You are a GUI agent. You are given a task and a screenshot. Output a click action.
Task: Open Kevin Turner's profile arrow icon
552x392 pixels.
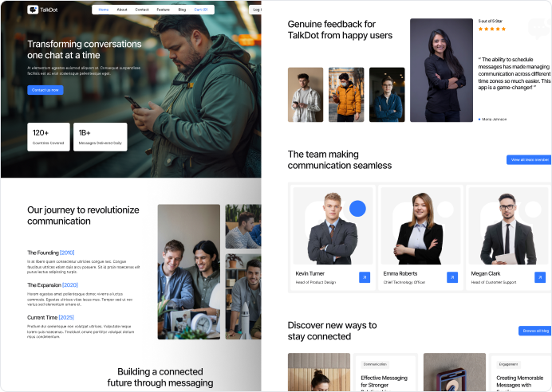tap(365, 277)
